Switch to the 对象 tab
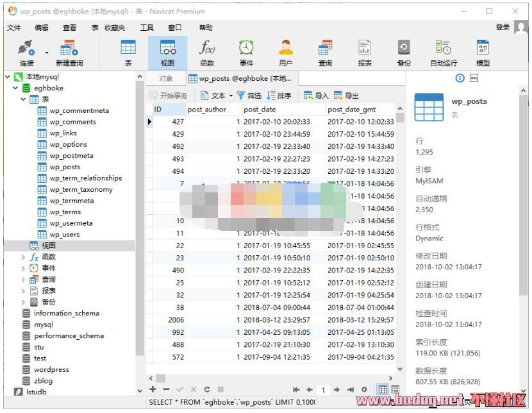532x413 pixels. point(166,78)
